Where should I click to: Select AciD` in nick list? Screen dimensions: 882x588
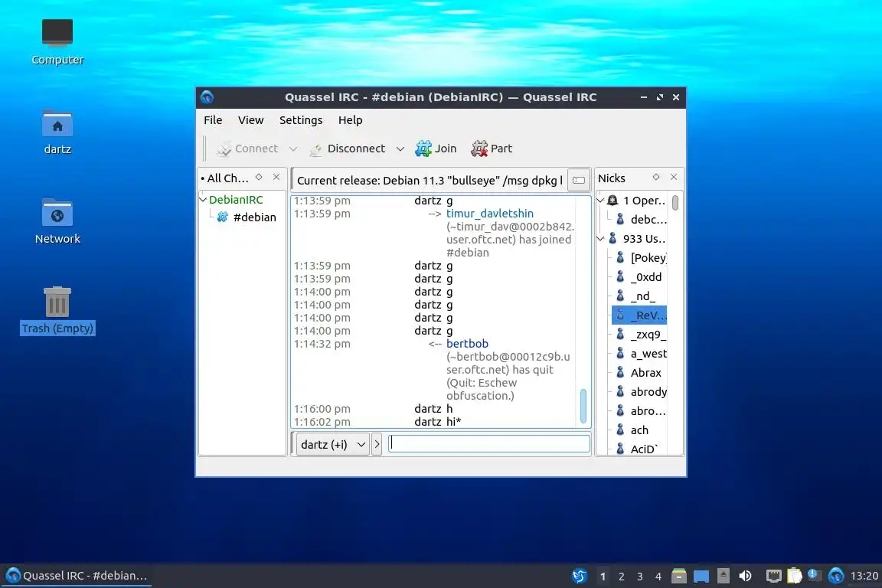pos(637,449)
